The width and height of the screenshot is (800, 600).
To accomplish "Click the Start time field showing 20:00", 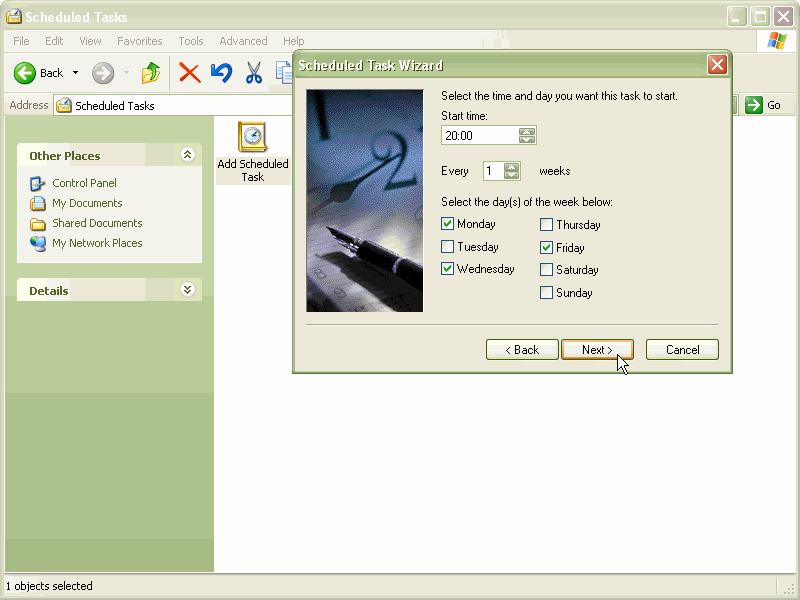I will coord(480,135).
